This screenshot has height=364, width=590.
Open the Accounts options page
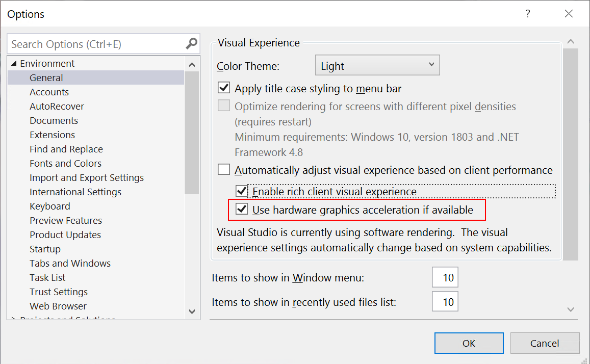pos(49,92)
